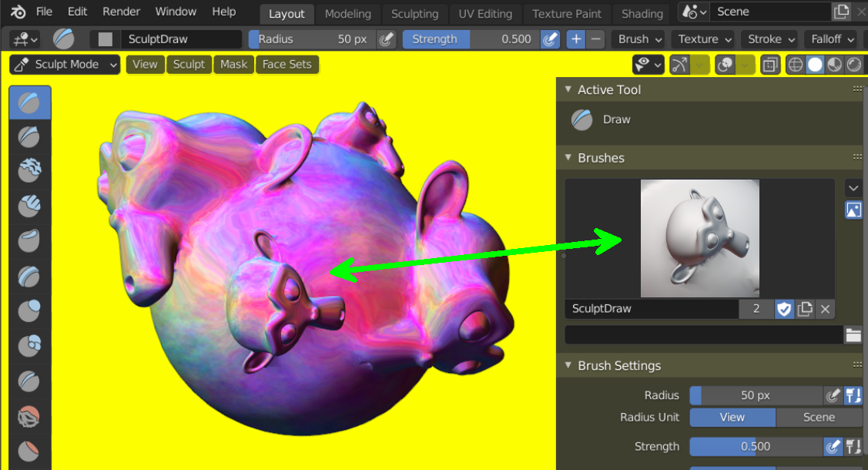The image size is (868, 470).
Task: Open the Stroke dropdown
Action: click(770, 39)
